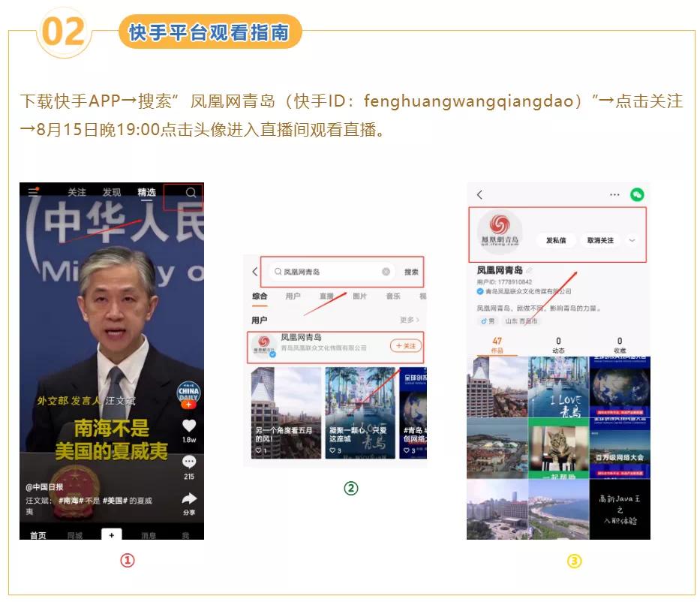700x602 pixels.
Task: Tap 发私信 button on profile
Action: (556, 240)
